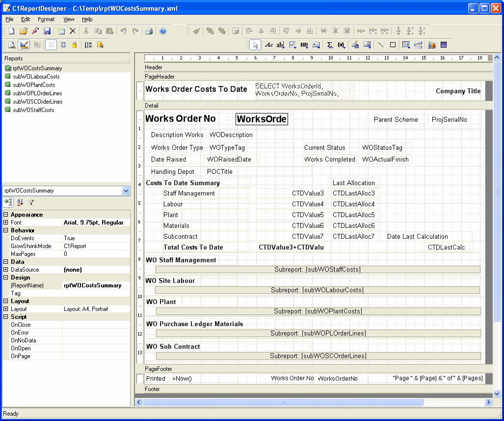Open the Print Preview tool
Screen dimensions: 504x421
tap(12, 45)
